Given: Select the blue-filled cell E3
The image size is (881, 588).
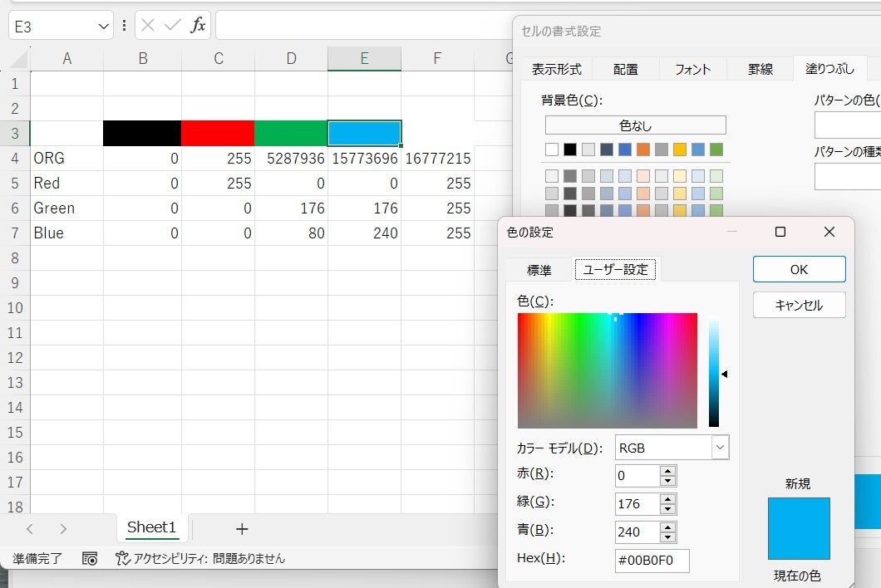Looking at the screenshot, I should [x=364, y=133].
